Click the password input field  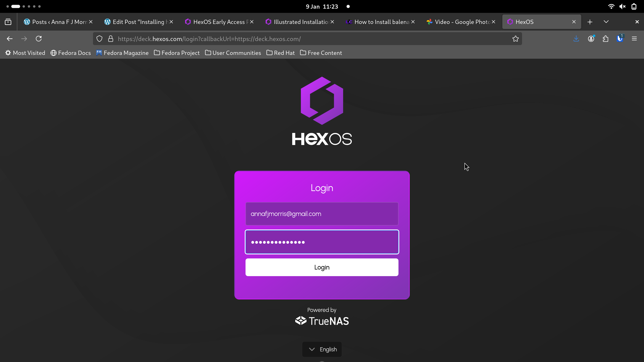pyautogui.click(x=322, y=242)
